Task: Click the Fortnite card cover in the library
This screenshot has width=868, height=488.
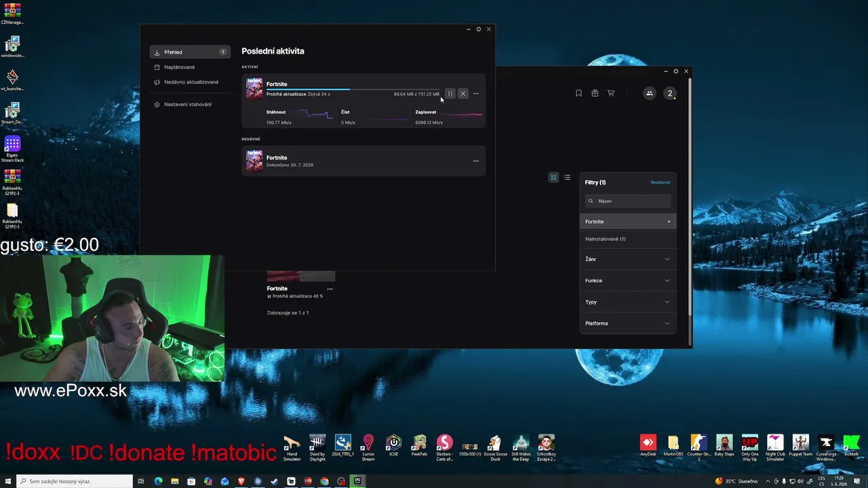Action: [301, 276]
